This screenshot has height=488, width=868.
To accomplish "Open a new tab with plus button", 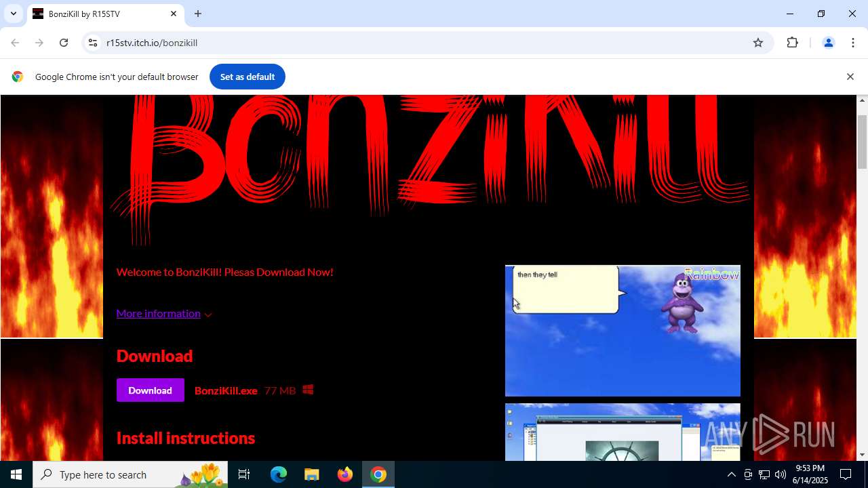I will [x=198, y=14].
